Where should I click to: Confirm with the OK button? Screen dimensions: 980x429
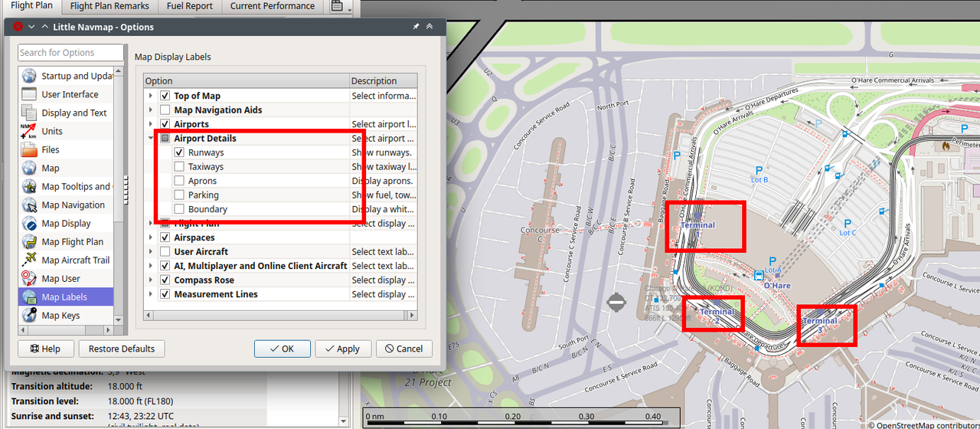(283, 349)
